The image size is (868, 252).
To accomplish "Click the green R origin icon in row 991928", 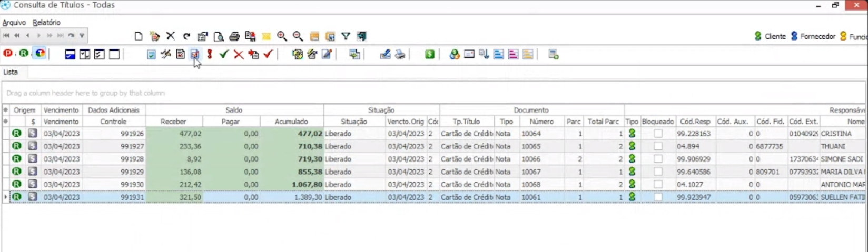I will click(17, 159).
